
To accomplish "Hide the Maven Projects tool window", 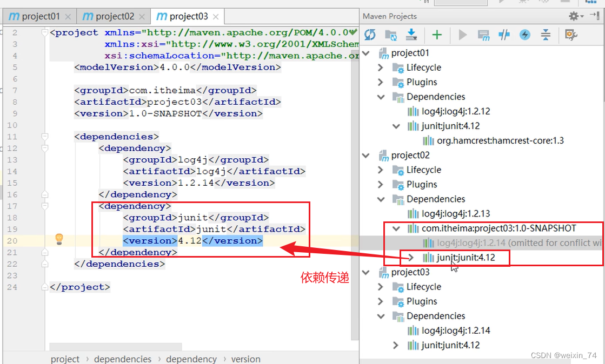I will 595,16.
